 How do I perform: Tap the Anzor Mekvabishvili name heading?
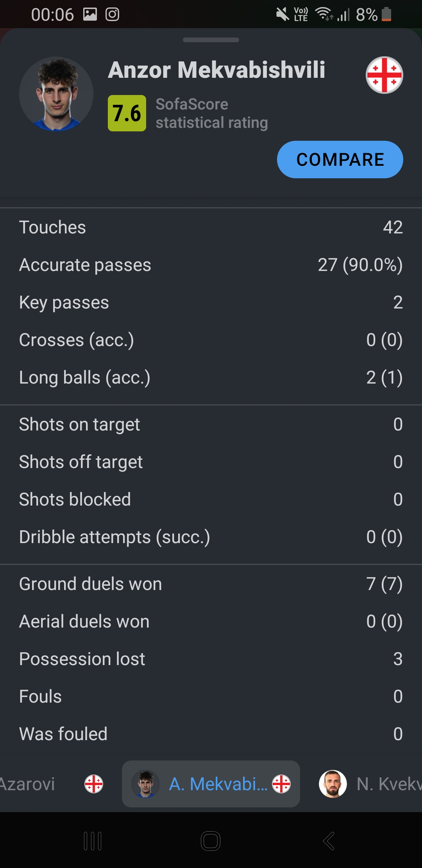pyautogui.click(x=216, y=70)
